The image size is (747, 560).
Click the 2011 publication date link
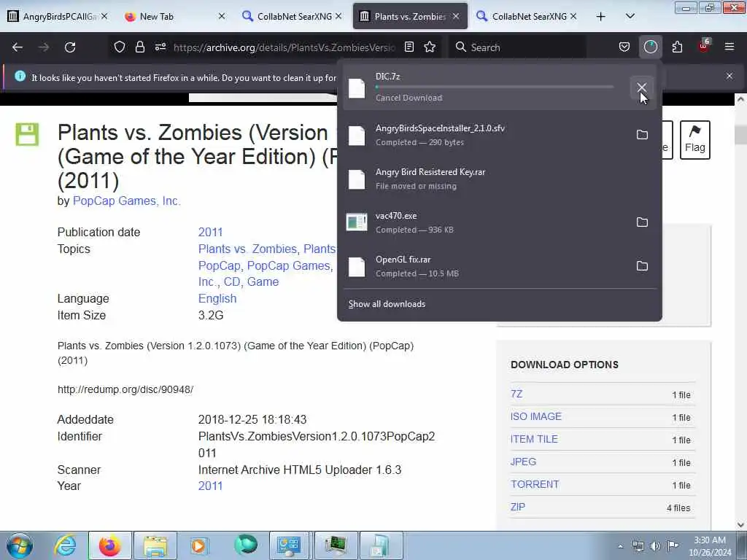pos(211,233)
